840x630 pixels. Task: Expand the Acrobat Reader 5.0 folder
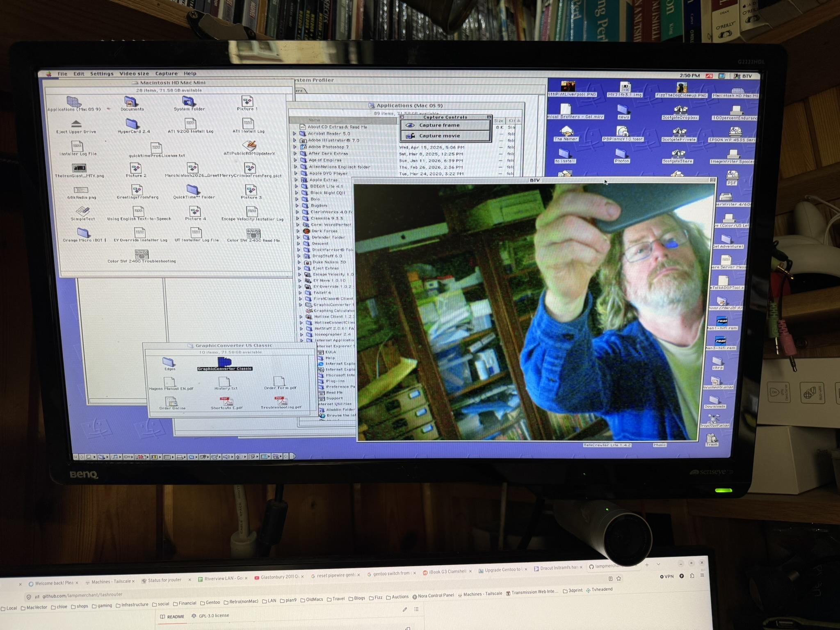coord(294,134)
